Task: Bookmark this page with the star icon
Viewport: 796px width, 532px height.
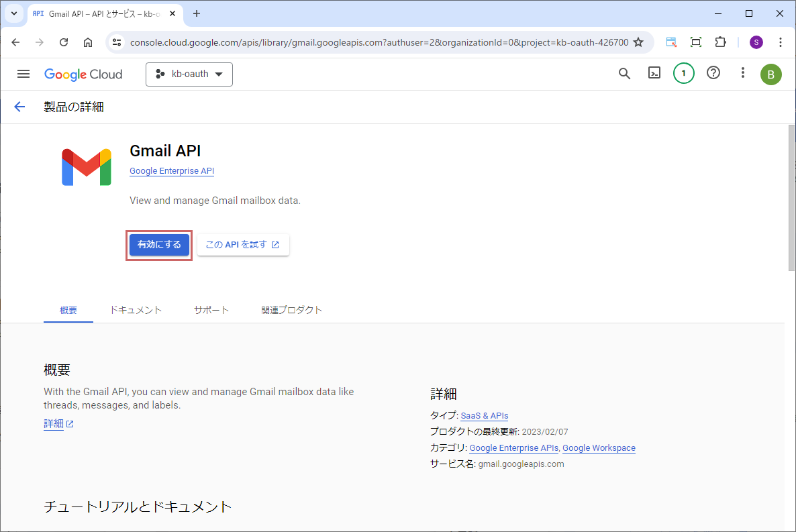Action: coord(638,42)
